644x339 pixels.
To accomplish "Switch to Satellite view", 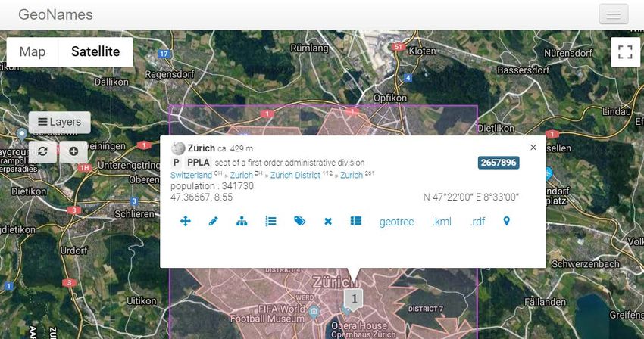I will tap(95, 51).
